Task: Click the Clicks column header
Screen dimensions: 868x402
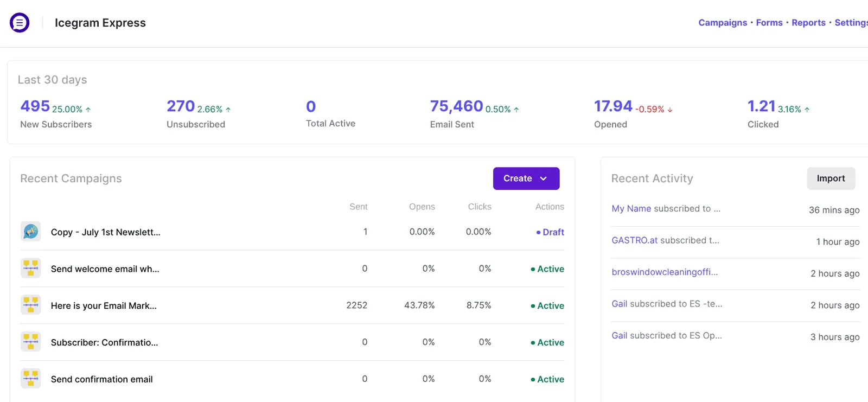Action: click(x=480, y=207)
